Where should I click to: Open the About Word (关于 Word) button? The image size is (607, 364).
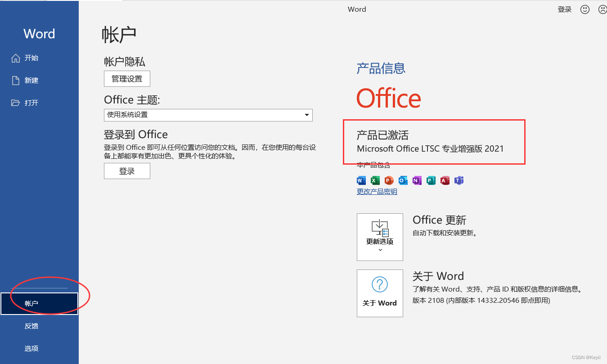[x=380, y=293]
